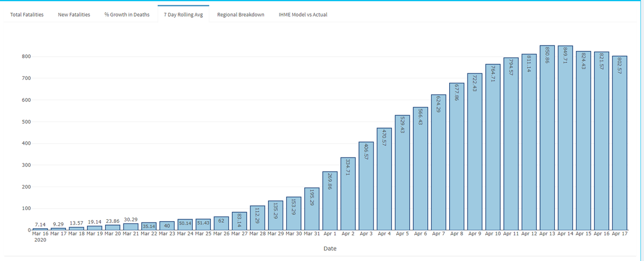644x261 pixels.
Task: Click the value label 23.86
Action: (113, 221)
